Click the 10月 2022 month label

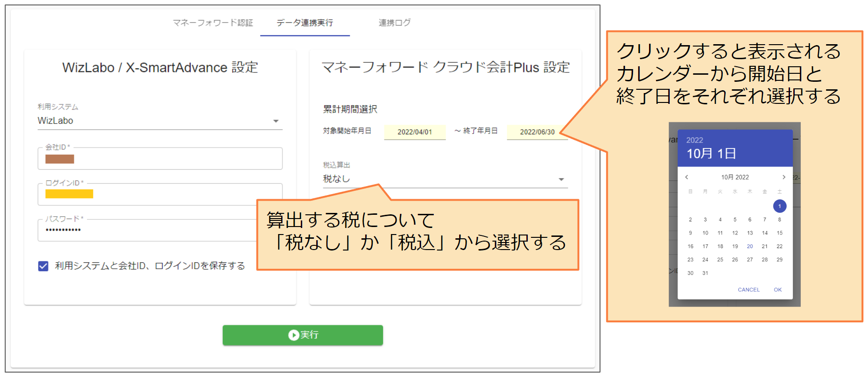(x=735, y=177)
